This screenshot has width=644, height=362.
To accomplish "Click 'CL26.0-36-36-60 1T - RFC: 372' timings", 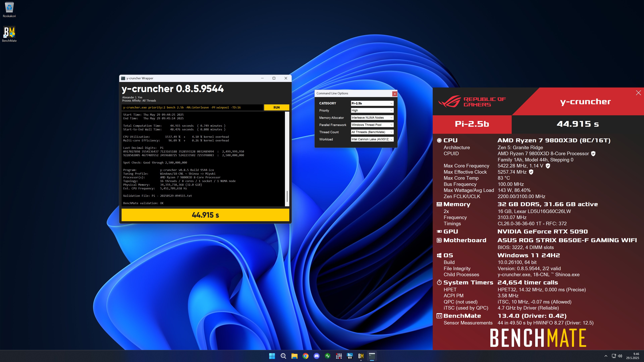I will (532, 224).
